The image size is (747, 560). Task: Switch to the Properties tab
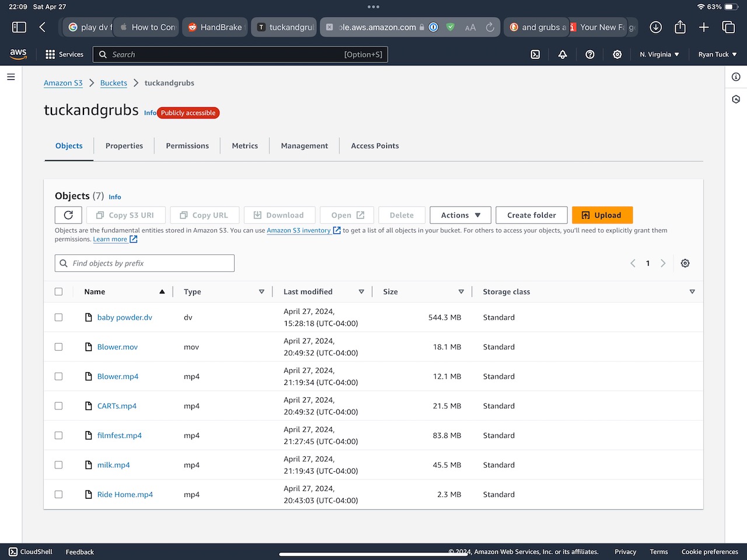coord(124,146)
